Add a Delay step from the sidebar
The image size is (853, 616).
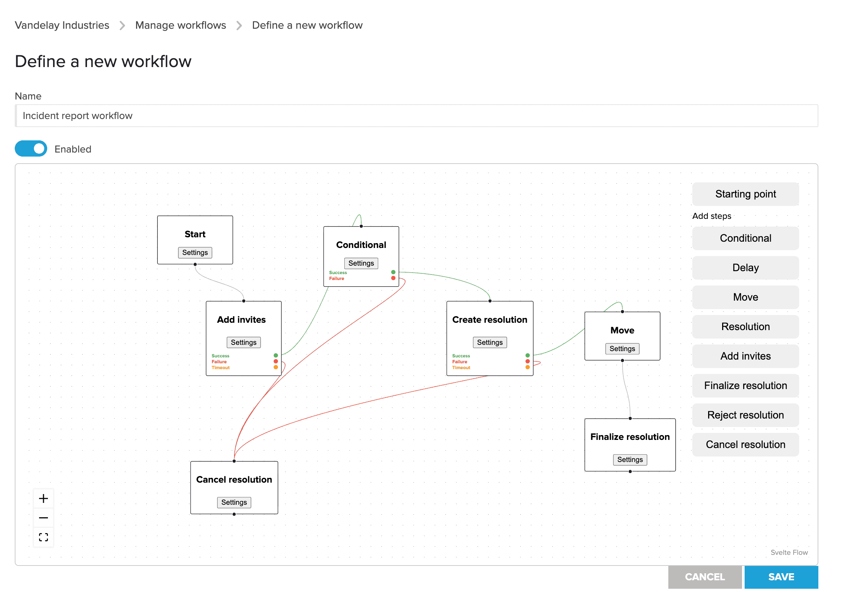745,267
